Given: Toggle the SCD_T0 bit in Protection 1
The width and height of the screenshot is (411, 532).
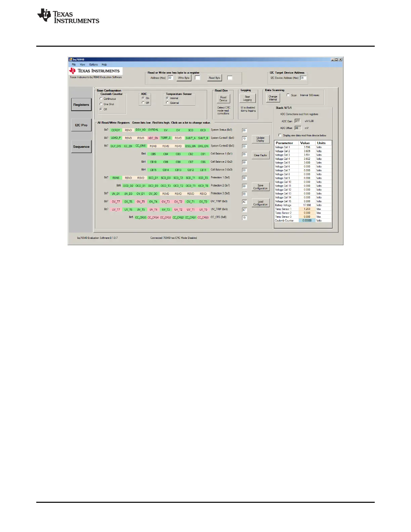Looking at the screenshot, I should coord(203,178).
